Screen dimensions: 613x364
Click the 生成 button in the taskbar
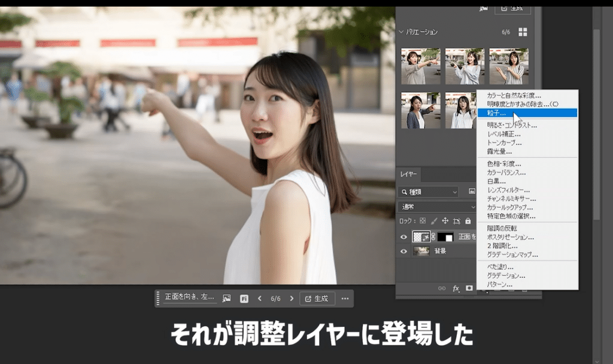[x=317, y=298]
